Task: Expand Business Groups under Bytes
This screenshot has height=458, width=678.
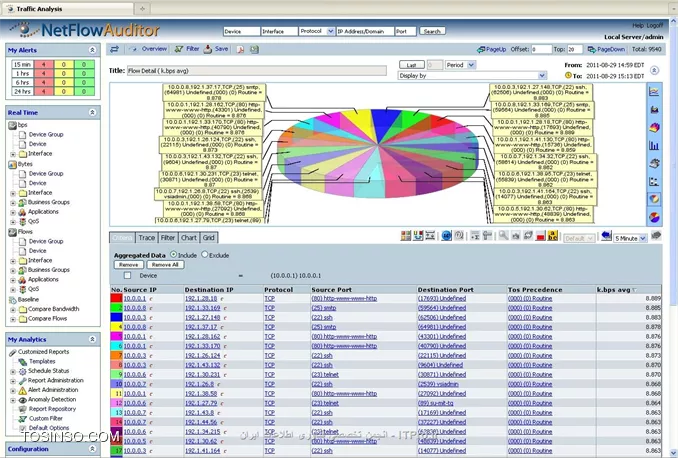Action: pyautogui.click(x=13, y=203)
